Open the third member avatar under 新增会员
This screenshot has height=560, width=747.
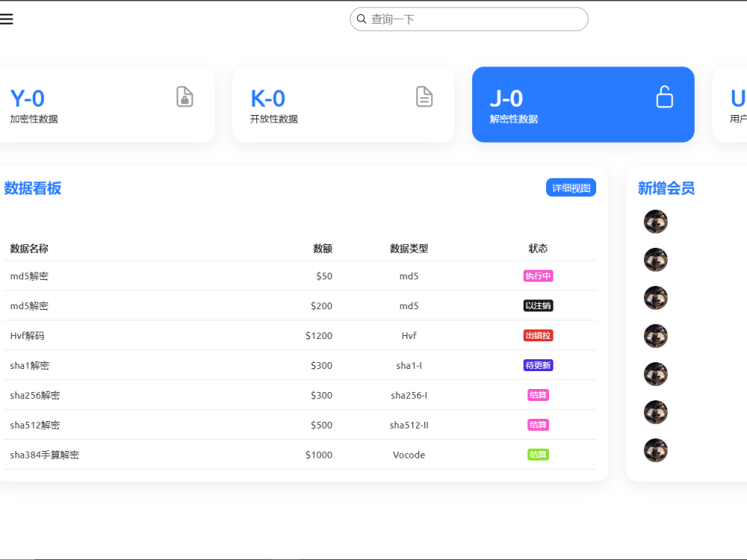coord(656,298)
